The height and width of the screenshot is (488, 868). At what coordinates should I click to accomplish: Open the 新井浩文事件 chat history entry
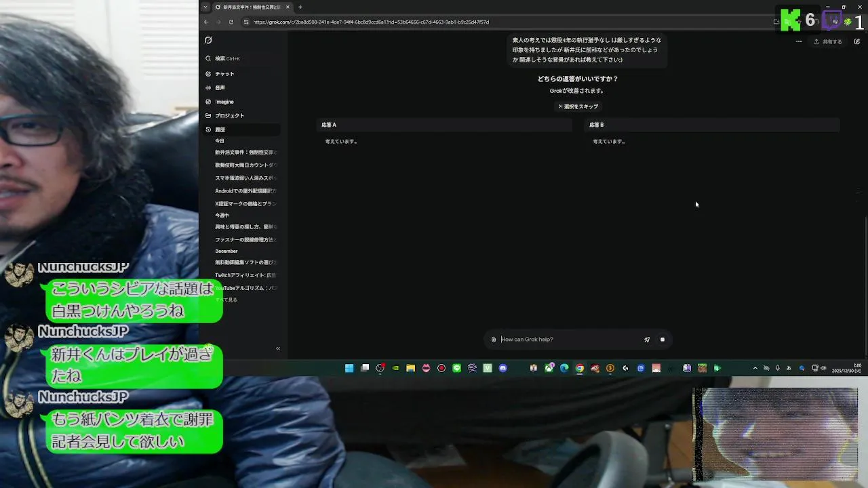(245, 152)
